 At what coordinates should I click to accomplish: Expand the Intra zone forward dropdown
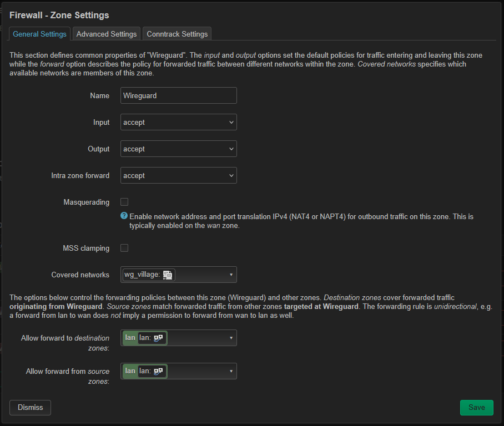pyautogui.click(x=178, y=175)
